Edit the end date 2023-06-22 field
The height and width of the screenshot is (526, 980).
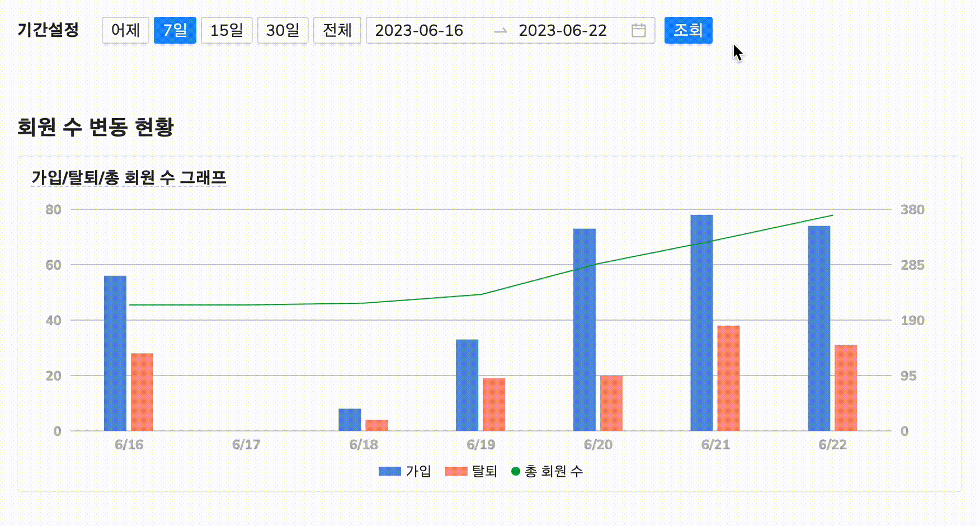click(x=563, y=30)
